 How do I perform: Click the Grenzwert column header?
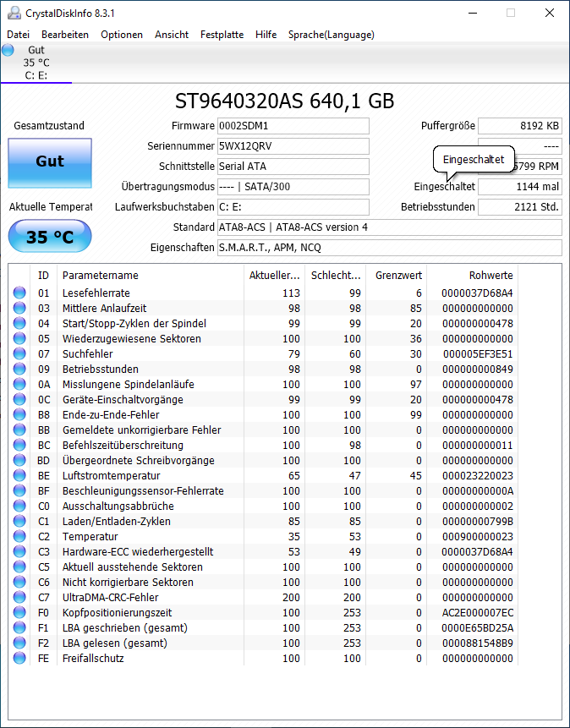click(397, 275)
